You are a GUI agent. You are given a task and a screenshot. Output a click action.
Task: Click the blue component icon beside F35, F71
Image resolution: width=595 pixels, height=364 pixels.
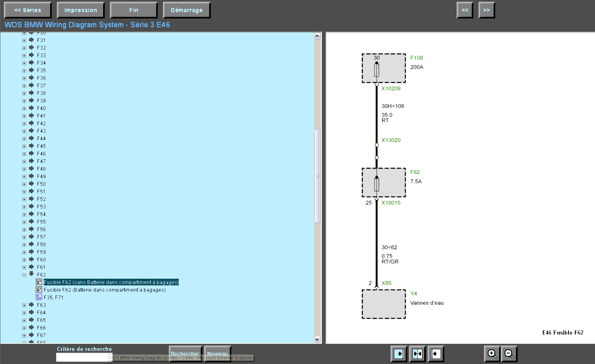click(39, 297)
